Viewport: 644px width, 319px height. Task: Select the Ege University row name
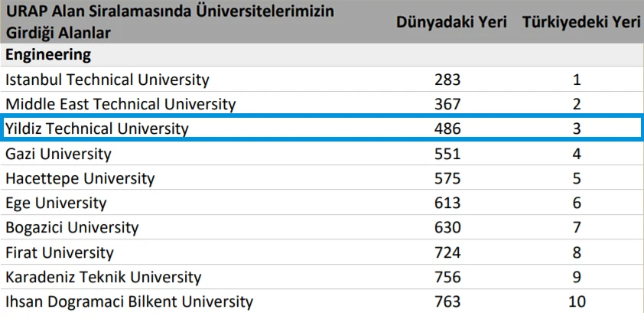[x=56, y=203]
